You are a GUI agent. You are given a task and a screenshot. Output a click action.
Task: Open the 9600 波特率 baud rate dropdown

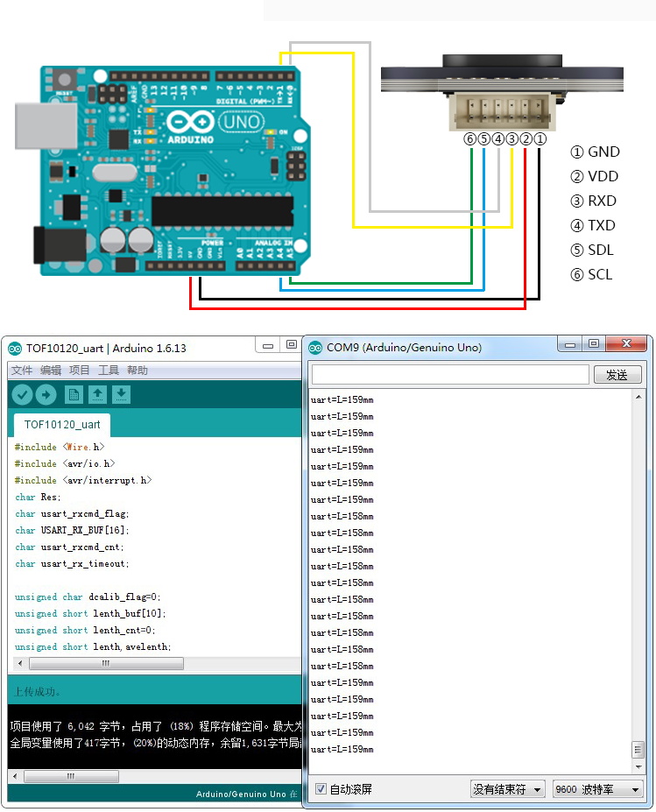tap(598, 789)
